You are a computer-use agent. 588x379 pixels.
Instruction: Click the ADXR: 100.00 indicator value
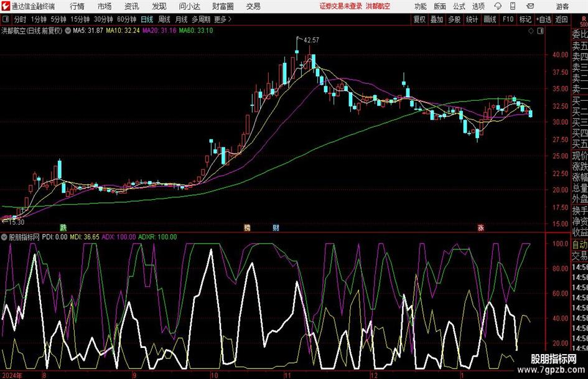(x=157, y=237)
